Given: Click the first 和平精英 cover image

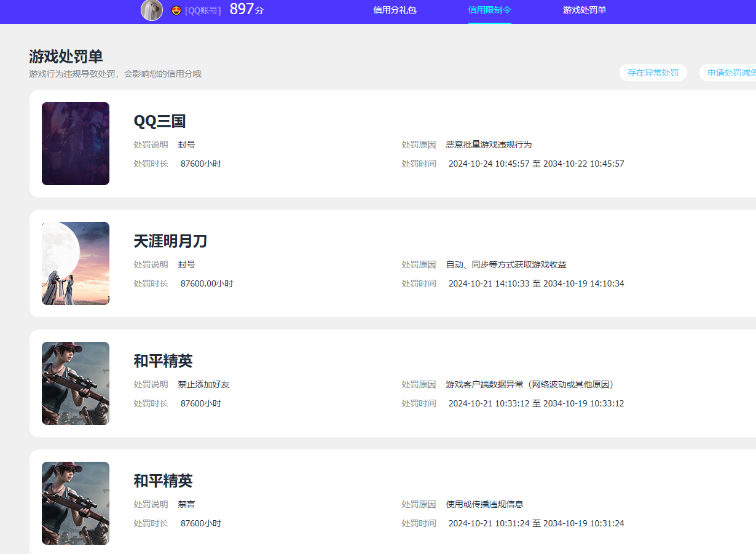Looking at the screenshot, I should (75, 382).
